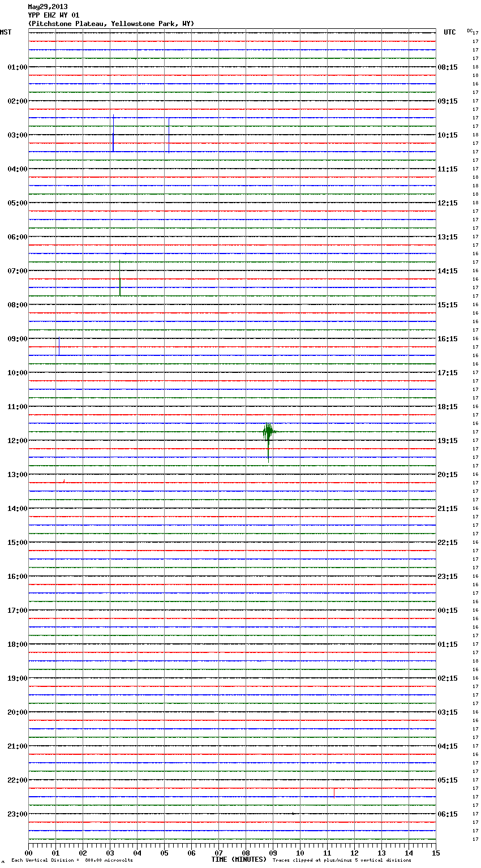Click minute tick label 14 on bottom axis
Image resolution: width=481 pixels, height=868 pixels.
409,853
